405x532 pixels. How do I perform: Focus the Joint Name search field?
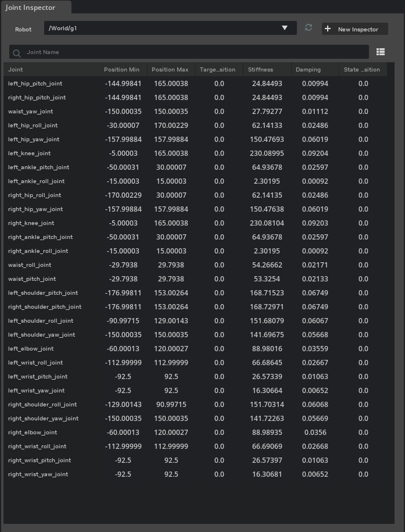[x=189, y=52]
